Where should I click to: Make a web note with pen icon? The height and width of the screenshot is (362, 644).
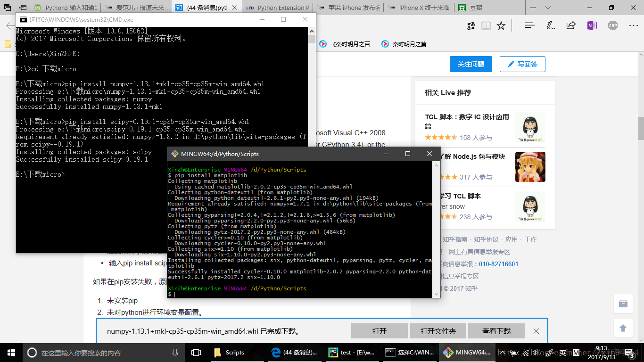point(550,26)
